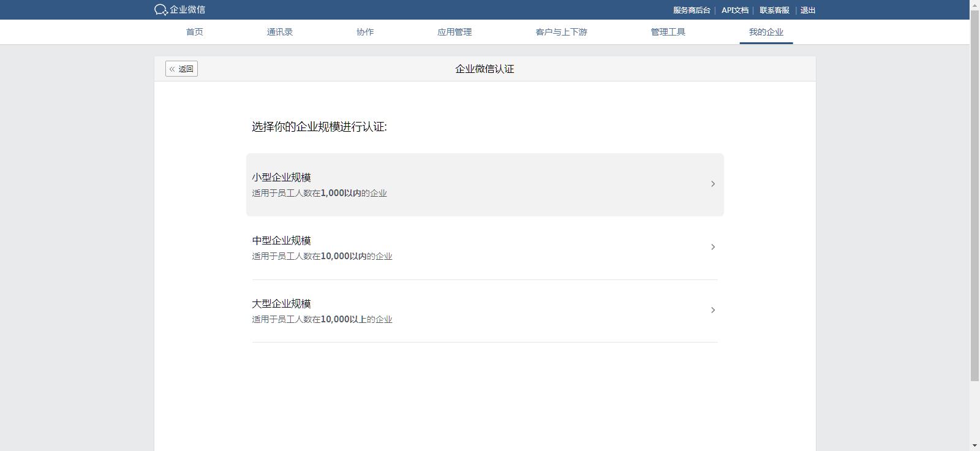Click the vertical scrollbar thumb
The width and height of the screenshot is (980, 451).
click(975, 196)
